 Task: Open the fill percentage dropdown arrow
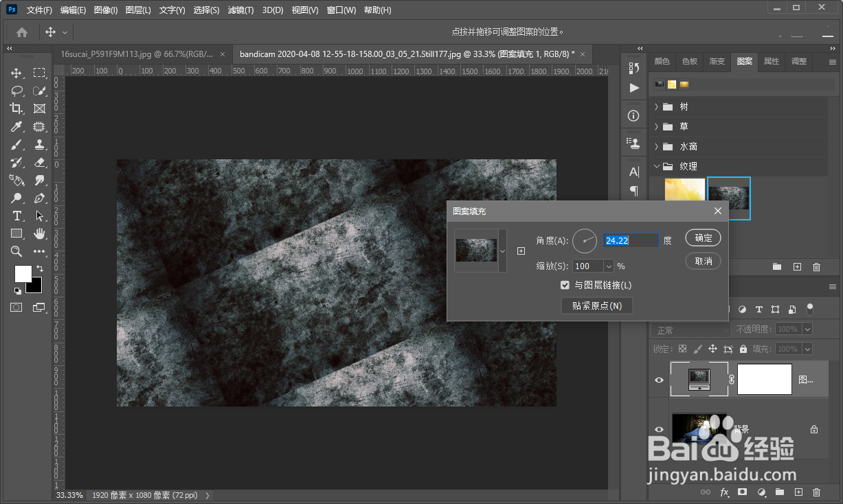tap(807, 349)
